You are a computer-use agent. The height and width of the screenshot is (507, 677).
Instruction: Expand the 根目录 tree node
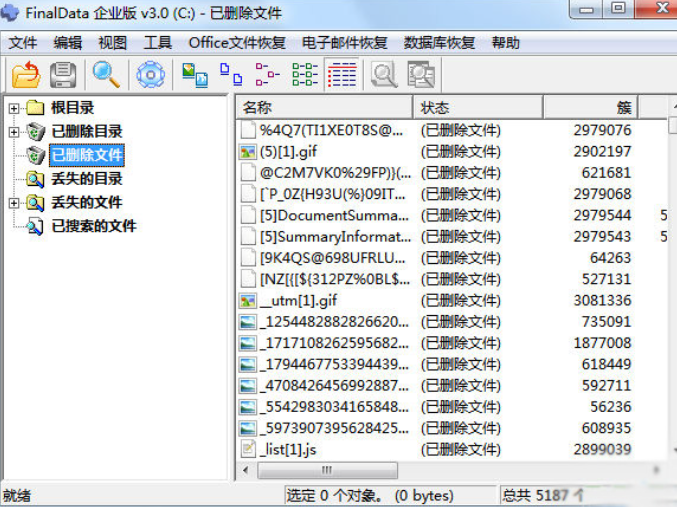pyautogui.click(x=14, y=108)
